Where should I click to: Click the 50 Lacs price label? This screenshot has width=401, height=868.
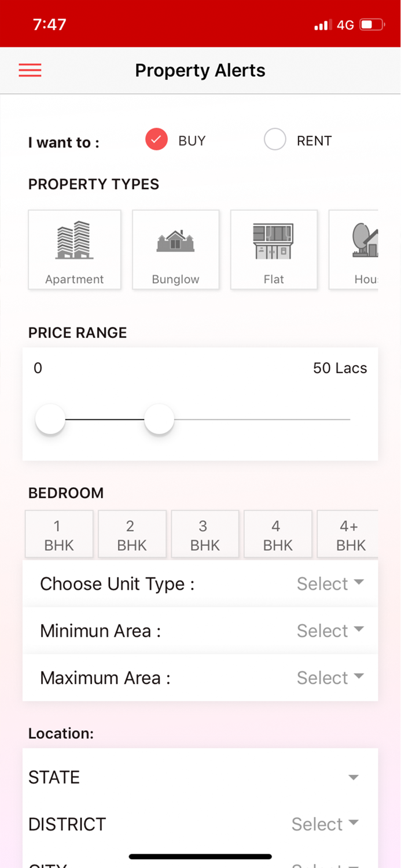340,368
